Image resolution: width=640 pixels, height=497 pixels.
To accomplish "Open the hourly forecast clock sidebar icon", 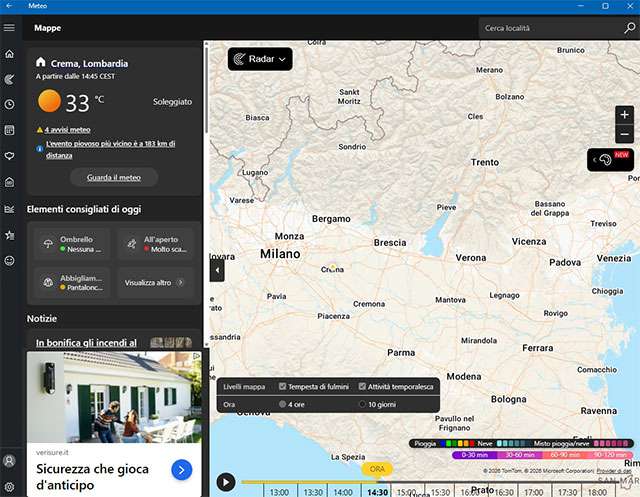I will [x=9, y=104].
